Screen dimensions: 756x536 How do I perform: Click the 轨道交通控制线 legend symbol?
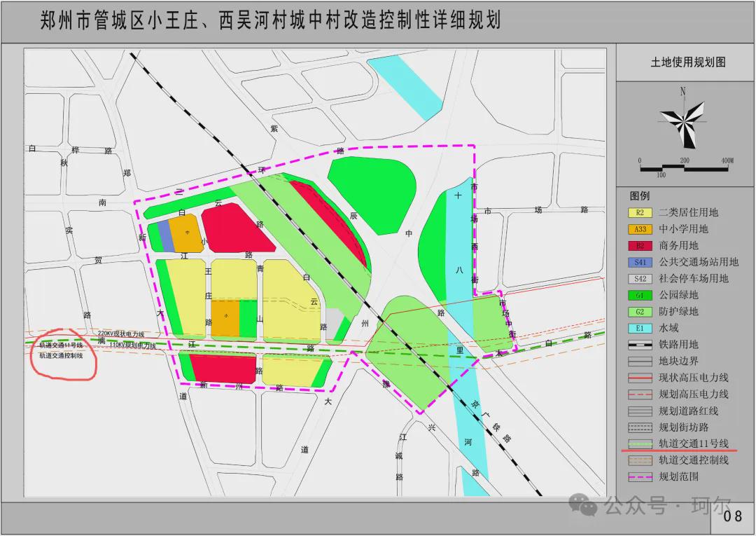coord(640,460)
